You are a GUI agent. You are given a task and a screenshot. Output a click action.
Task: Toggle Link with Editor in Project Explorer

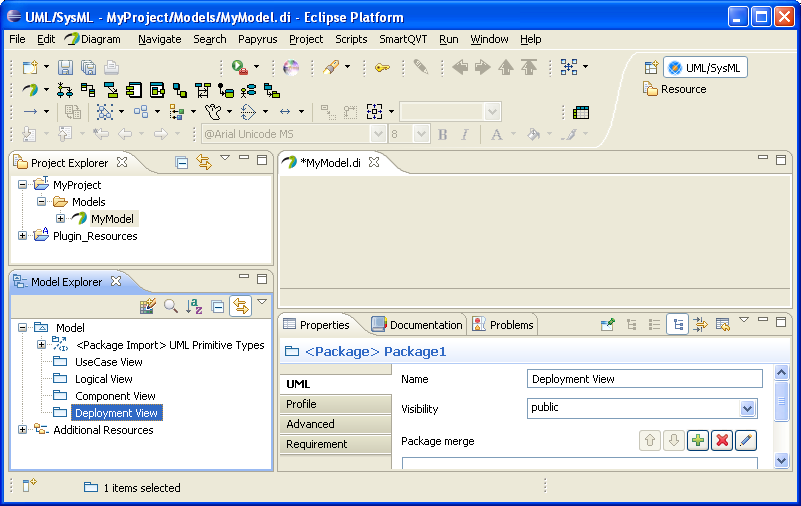point(204,162)
